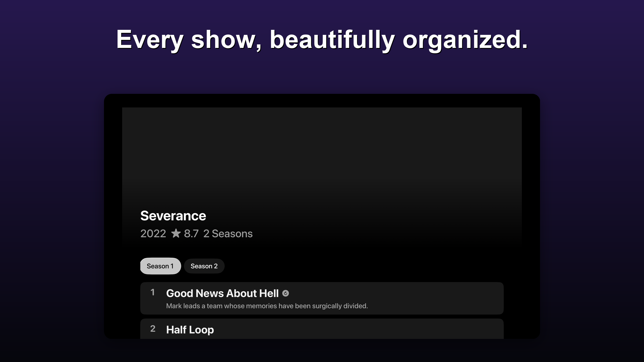Switch to the Season 2 tab

point(204,266)
